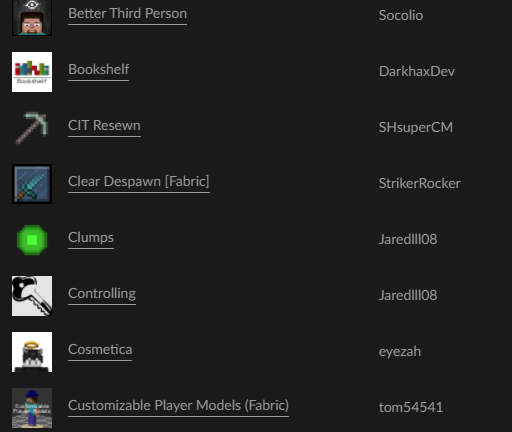Click the Clear Despawn diamond sword icon
512x432 pixels.
(x=32, y=184)
